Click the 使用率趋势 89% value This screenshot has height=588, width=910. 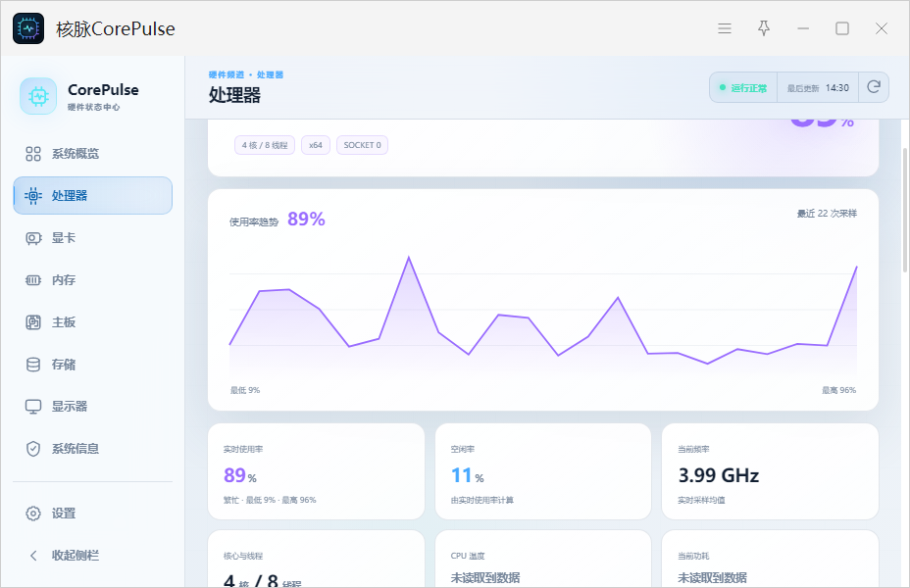(x=306, y=220)
